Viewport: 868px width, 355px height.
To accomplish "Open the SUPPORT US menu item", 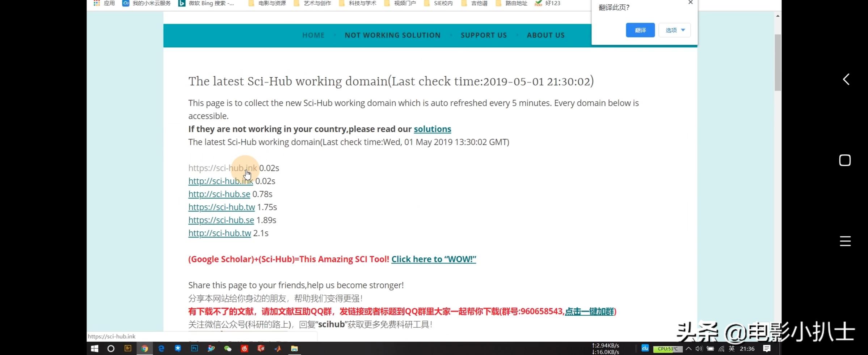I will 484,35.
